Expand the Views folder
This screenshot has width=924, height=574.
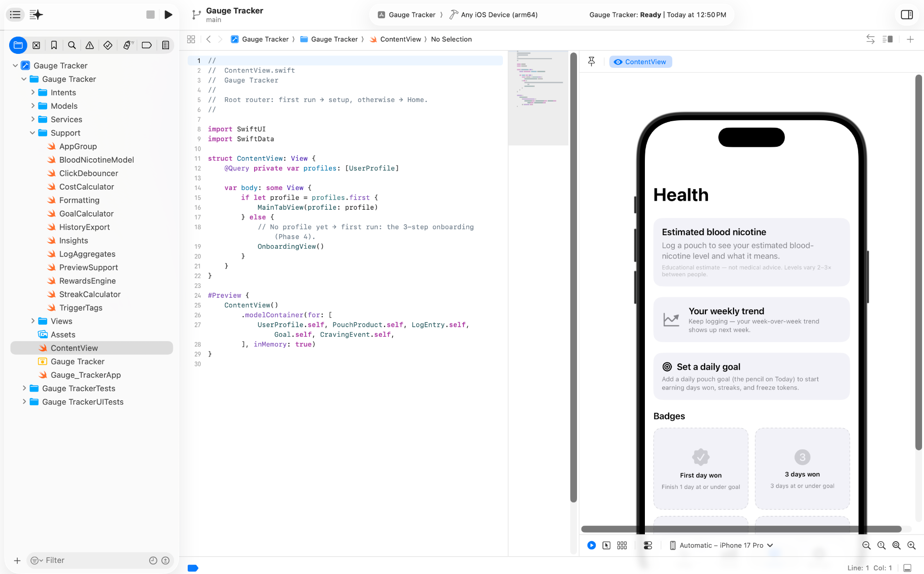coord(32,321)
